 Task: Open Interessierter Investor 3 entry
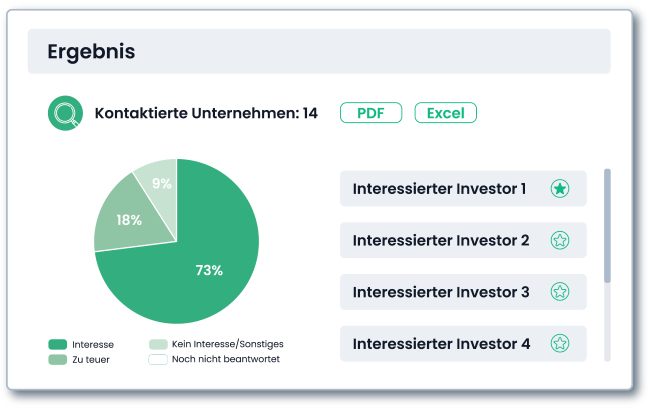[x=463, y=292]
